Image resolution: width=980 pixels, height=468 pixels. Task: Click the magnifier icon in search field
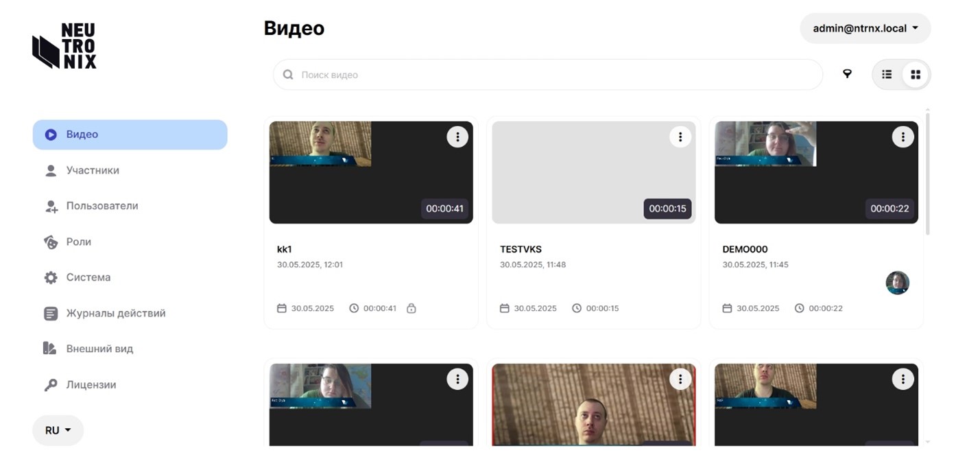[288, 75]
